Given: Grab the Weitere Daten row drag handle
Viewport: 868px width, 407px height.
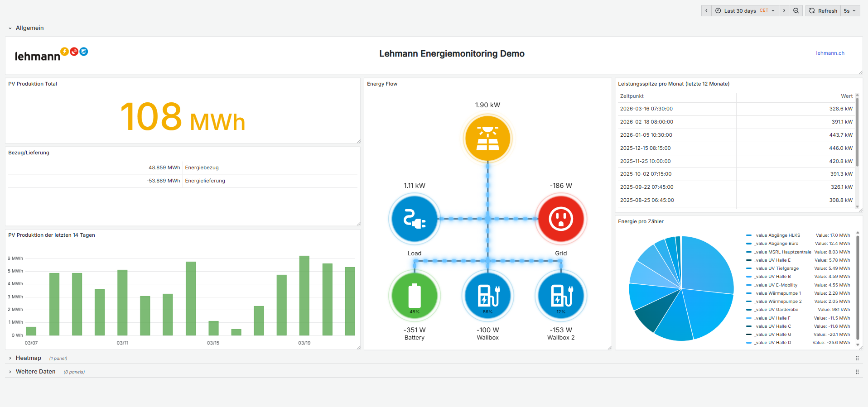Looking at the screenshot, I should 857,372.
